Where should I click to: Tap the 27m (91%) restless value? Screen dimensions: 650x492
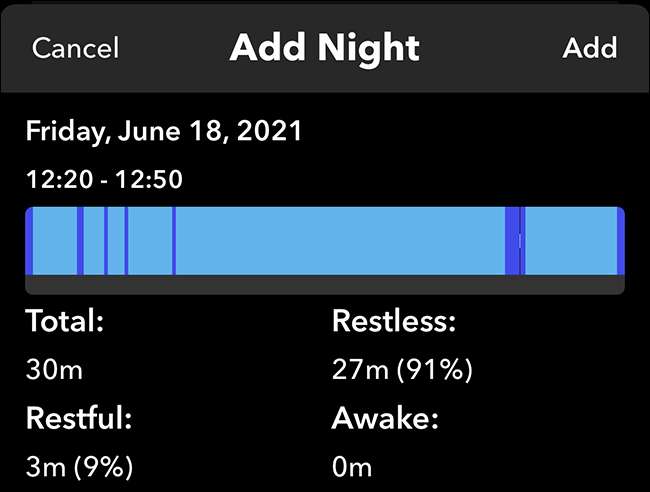tap(401, 370)
